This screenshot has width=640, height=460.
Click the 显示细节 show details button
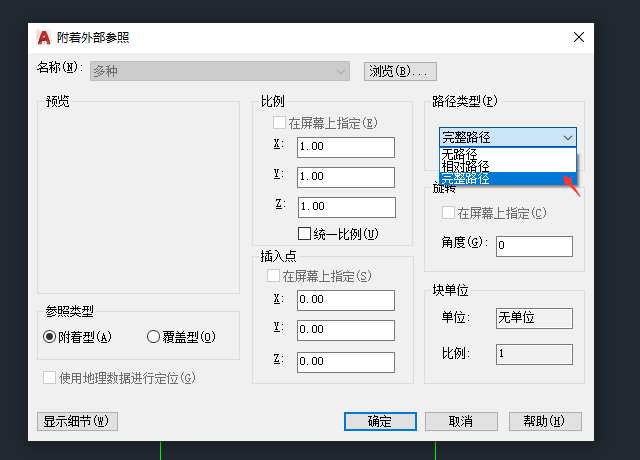(x=77, y=421)
